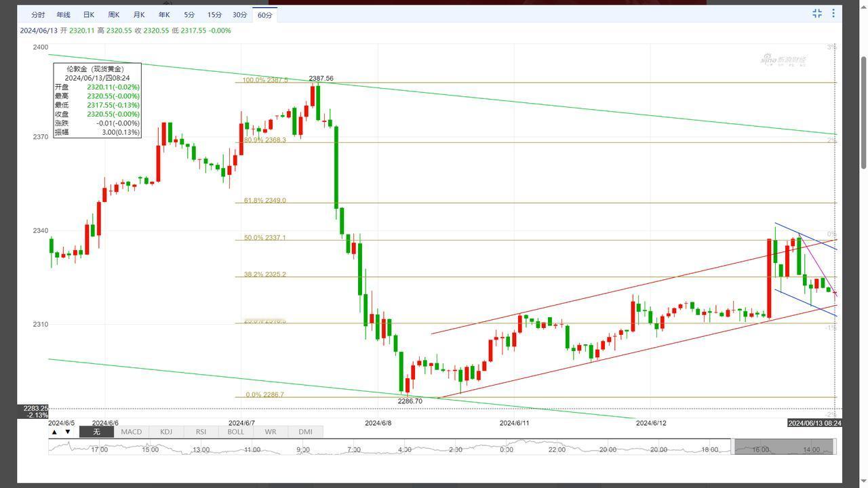Select the active 60分 interval tab
This screenshot has width=868, height=488.
tap(264, 15)
